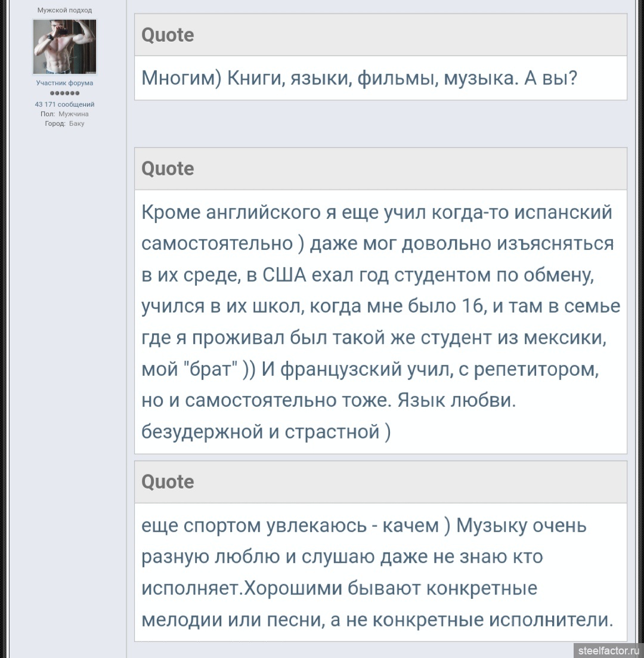Click the line "мелодии или песни"

(377, 619)
